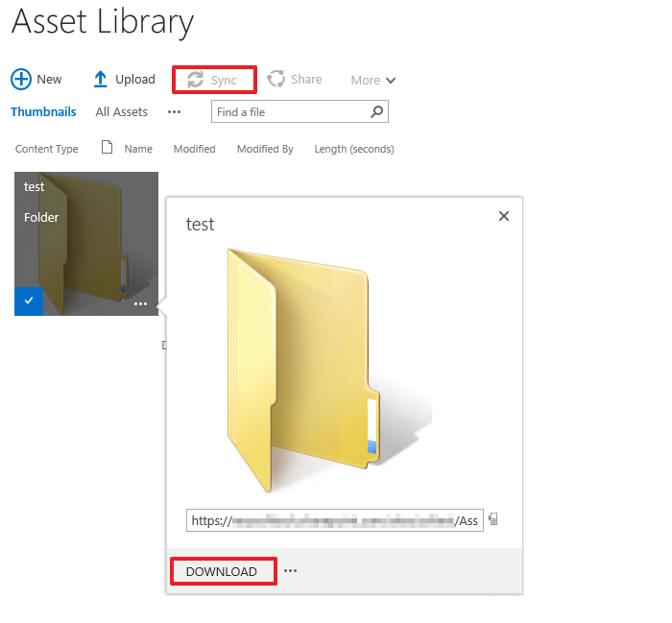This screenshot has height=623, width=672.
Task: Click the New label
Action: pyautogui.click(x=49, y=80)
